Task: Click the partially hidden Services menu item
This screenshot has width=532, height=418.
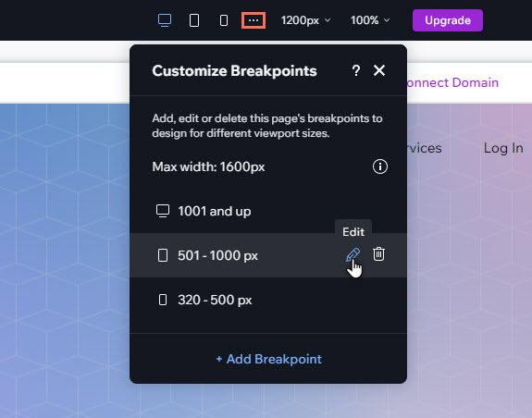Action: coord(424,148)
